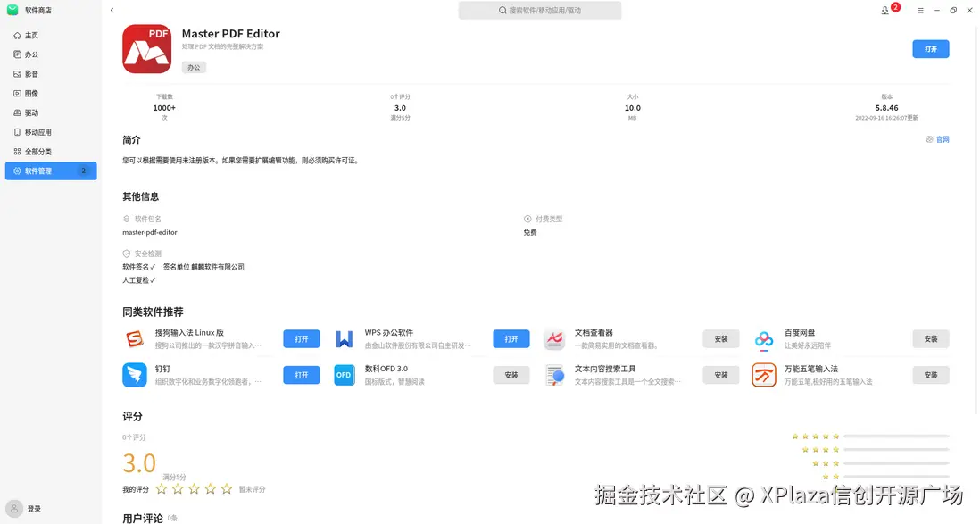Click the 文档查看器 app icon
980x524 pixels.
(x=553, y=339)
